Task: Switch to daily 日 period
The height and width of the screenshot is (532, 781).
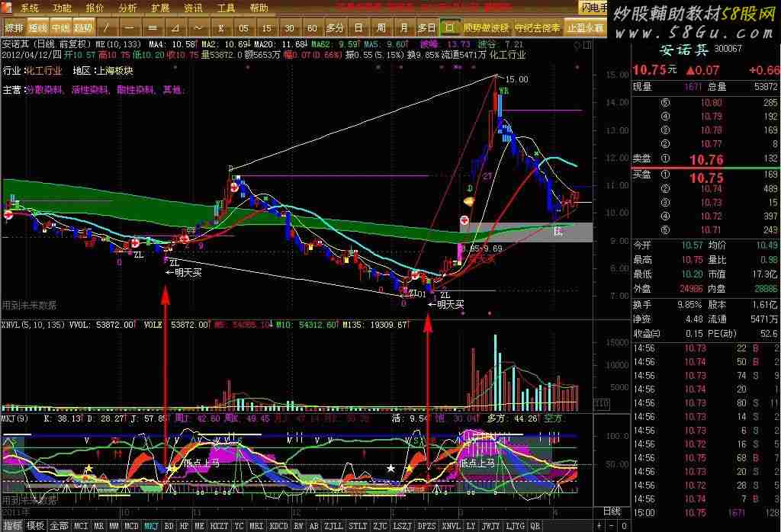Action: pyautogui.click(x=358, y=28)
